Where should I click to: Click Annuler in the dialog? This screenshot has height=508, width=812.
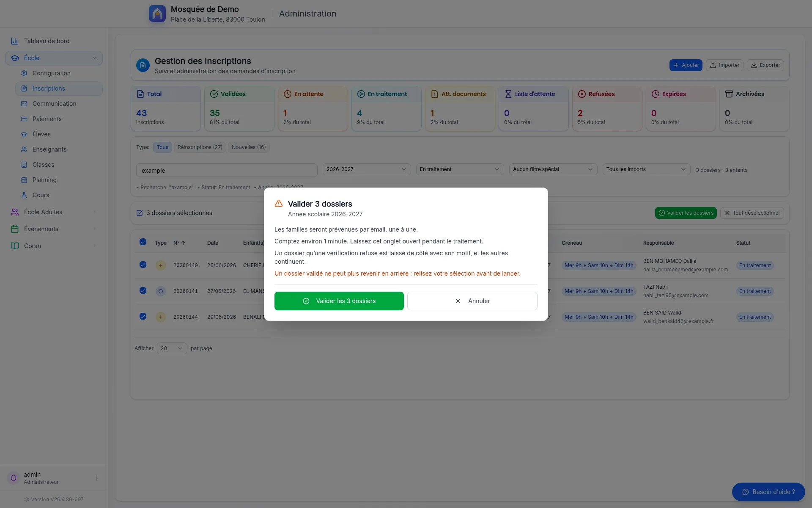[472, 301]
